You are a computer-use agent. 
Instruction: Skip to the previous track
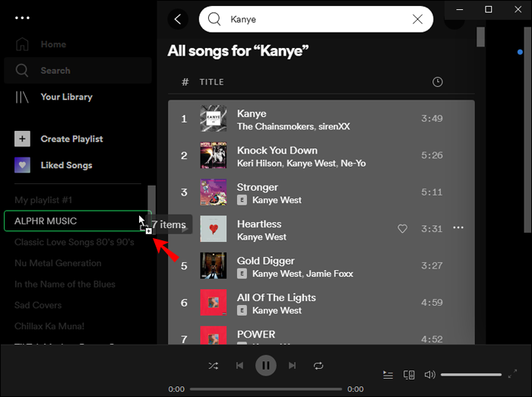tap(239, 366)
